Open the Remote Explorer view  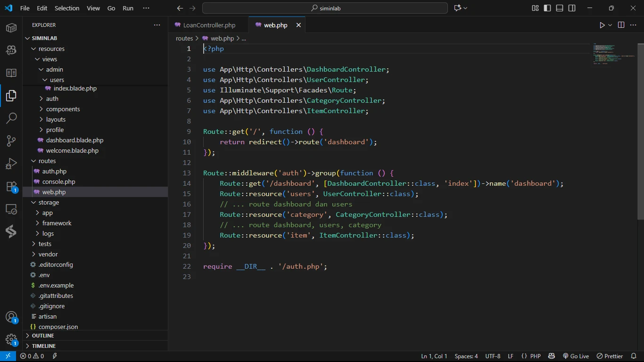(x=11, y=209)
